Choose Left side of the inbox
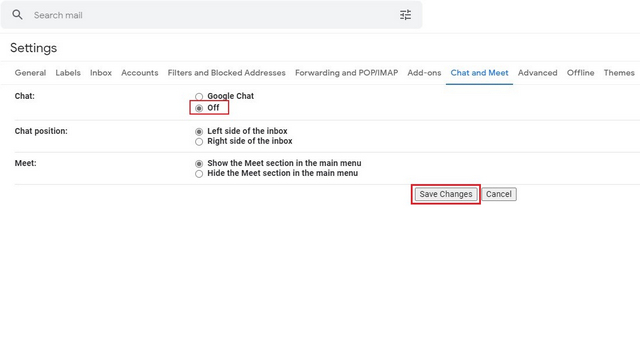The width and height of the screenshot is (640, 360). [x=199, y=131]
